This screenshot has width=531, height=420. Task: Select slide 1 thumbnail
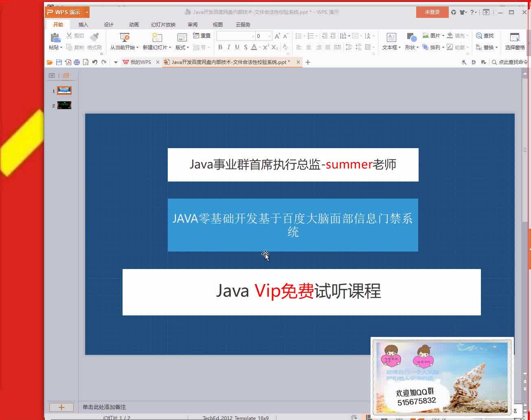pyautogui.click(x=64, y=90)
